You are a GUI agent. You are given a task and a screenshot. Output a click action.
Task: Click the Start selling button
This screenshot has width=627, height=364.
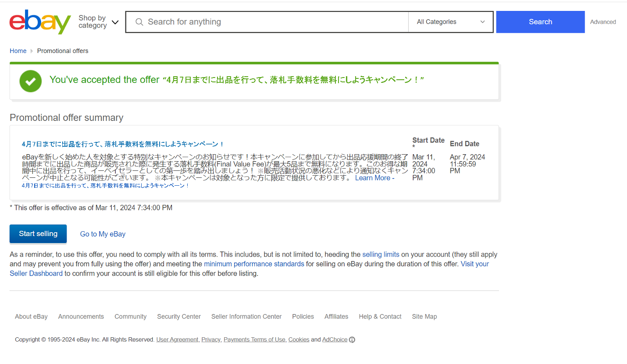38,234
